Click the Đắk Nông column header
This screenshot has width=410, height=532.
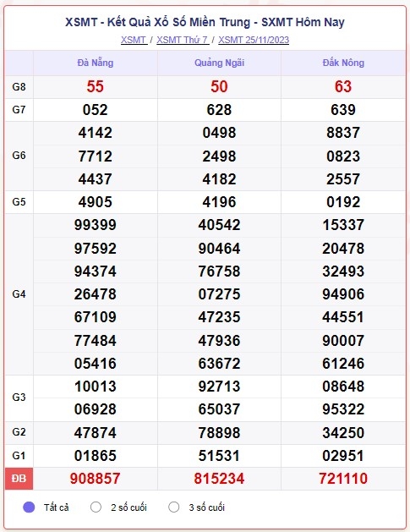click(x=343, y=63)
